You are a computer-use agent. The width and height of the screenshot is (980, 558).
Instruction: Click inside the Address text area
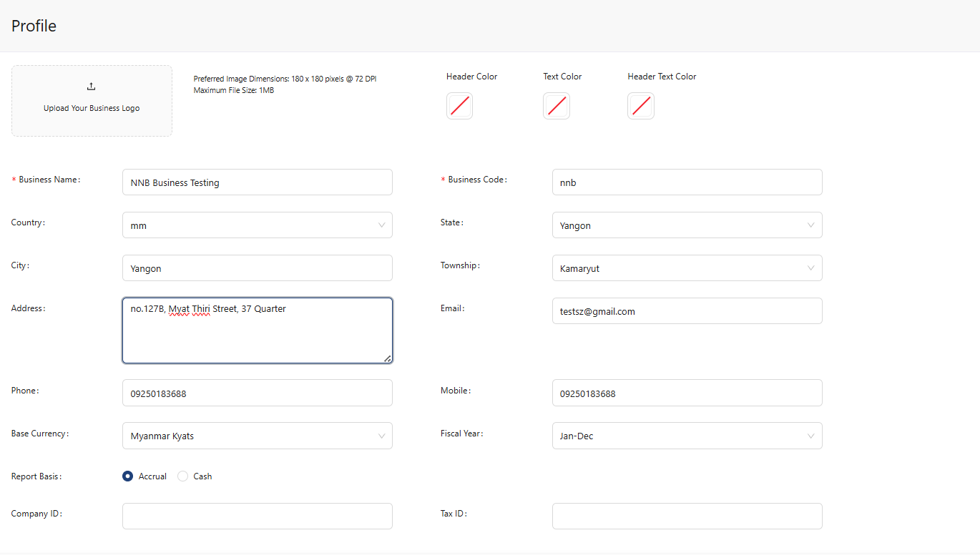257,329
